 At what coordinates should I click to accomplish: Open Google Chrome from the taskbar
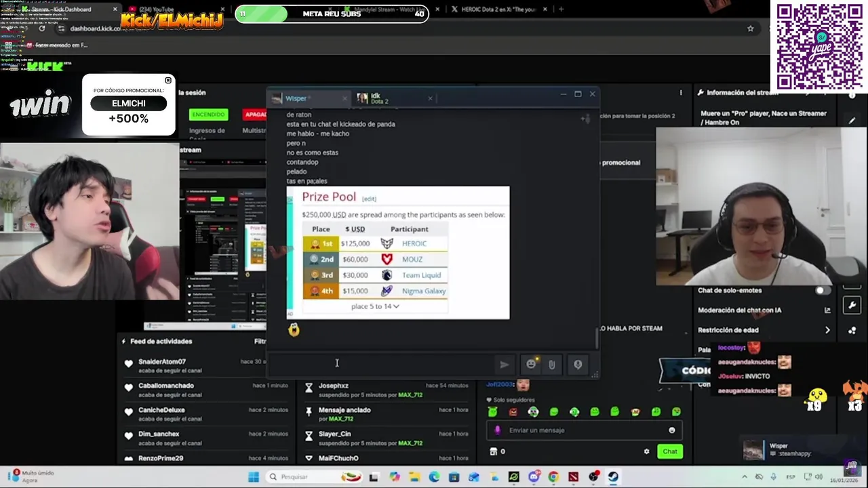[553, 476]
